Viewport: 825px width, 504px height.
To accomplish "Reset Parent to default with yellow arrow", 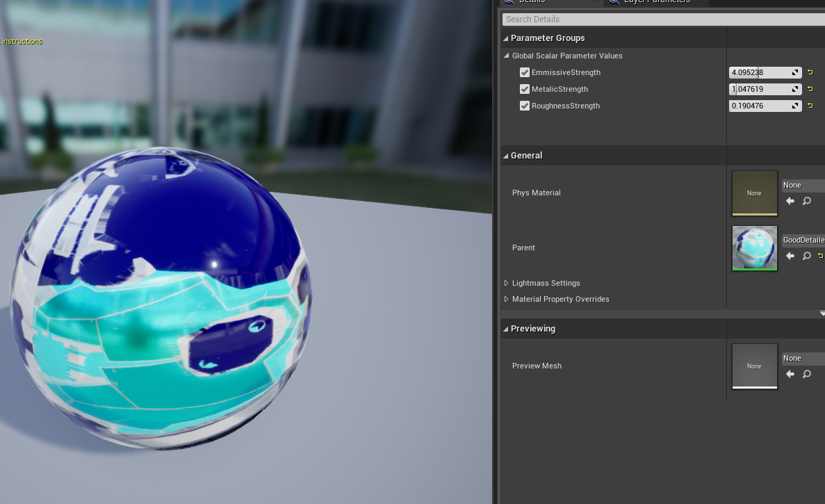I will [820, 256].
